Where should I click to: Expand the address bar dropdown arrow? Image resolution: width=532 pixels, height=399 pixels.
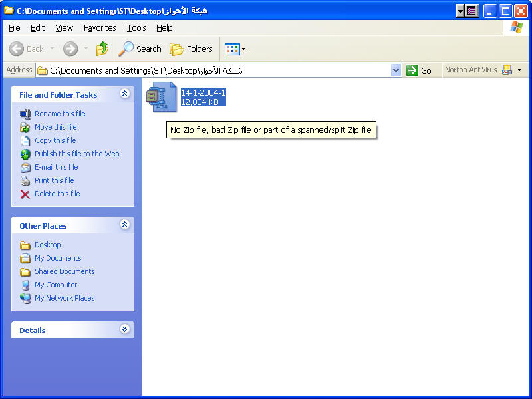[x=396, y=70]
